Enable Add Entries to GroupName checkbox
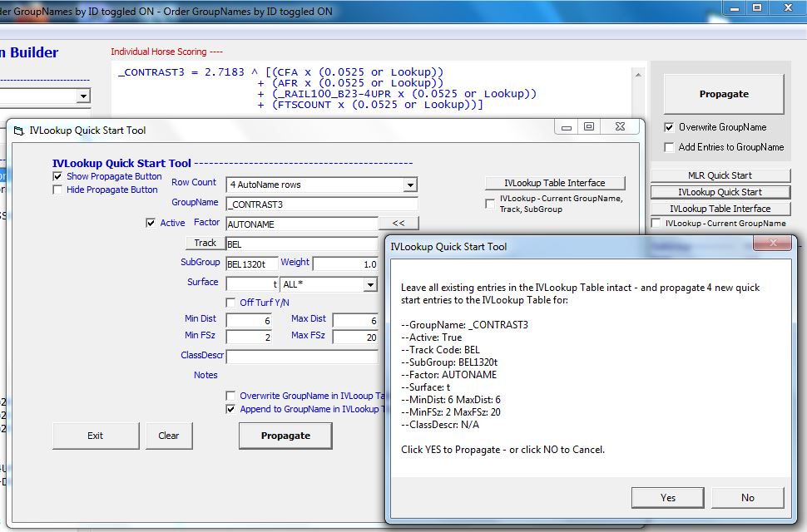807x532 pixels. click(669, 147)
